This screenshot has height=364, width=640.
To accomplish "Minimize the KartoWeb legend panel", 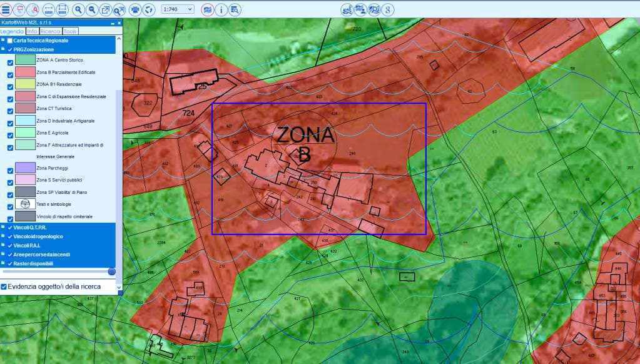I will tap(112, 23).
